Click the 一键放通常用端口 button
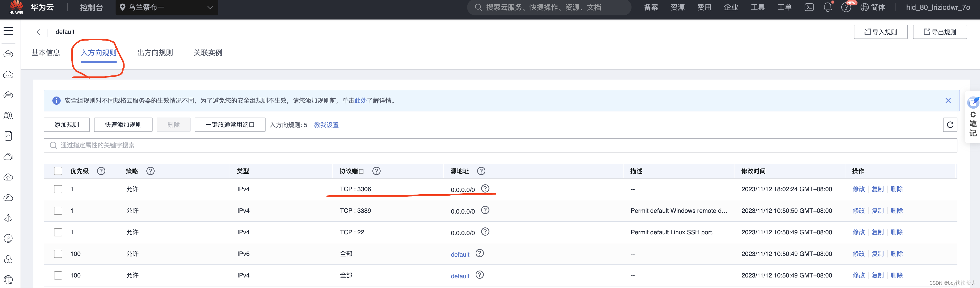This screenshot has height=288, width=980. (x=230, y=125)
